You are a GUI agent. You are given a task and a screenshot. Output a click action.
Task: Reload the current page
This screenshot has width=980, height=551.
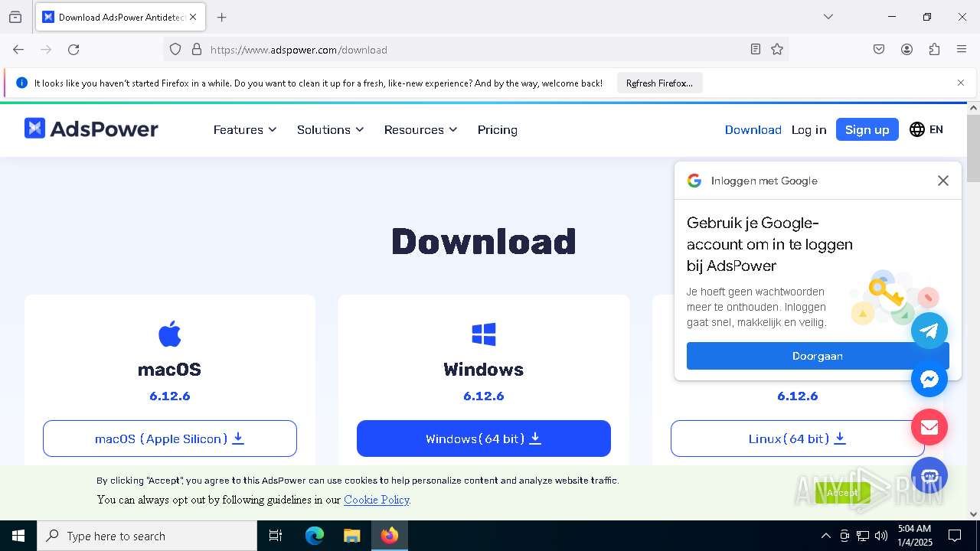pos(73,49)
